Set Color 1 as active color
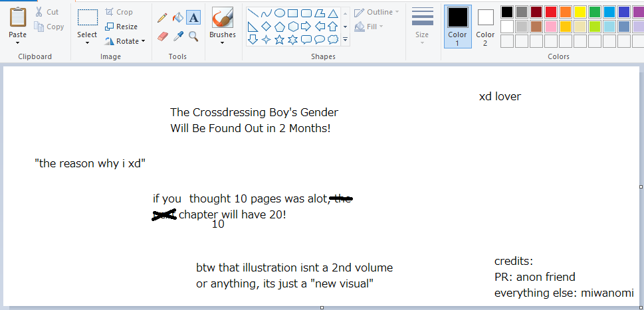Screen dimensions: 644x310 tap(457, 27)
